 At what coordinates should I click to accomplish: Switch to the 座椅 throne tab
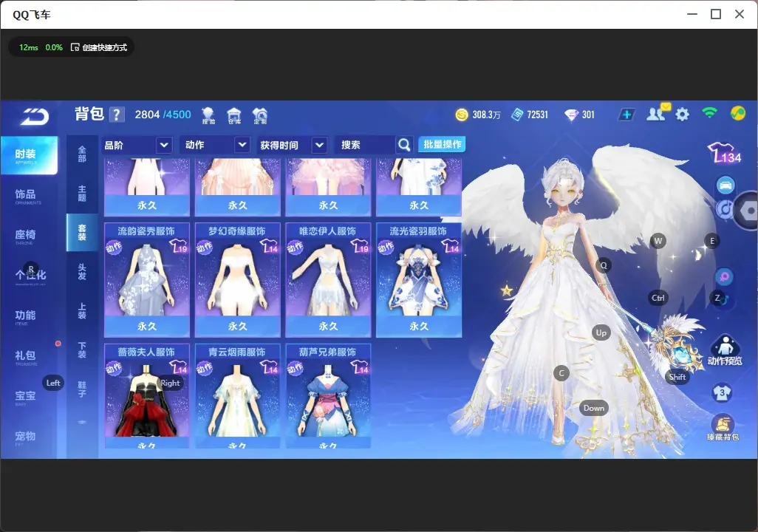point(27,236)
